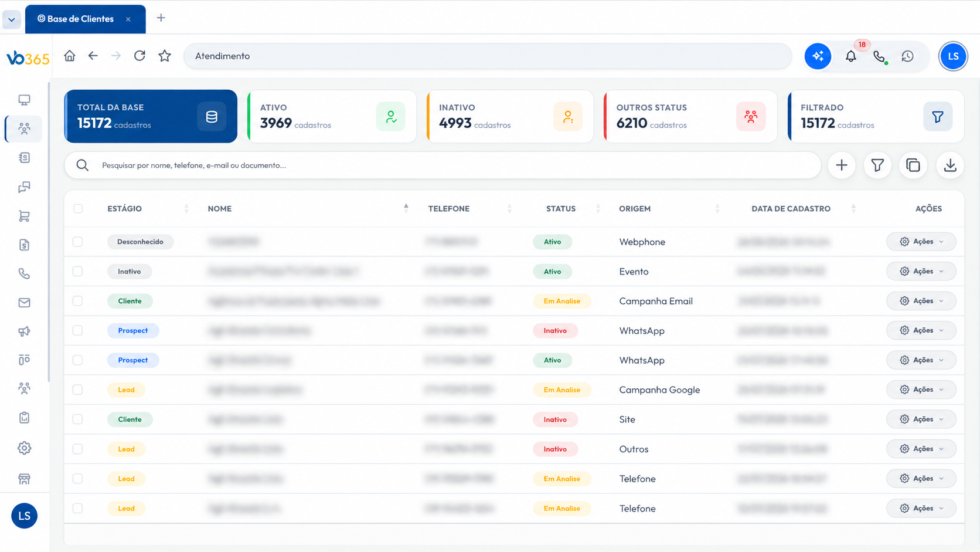Check the Site row checkbox
Screen dimensions: 980x552
tap(77, 419)
